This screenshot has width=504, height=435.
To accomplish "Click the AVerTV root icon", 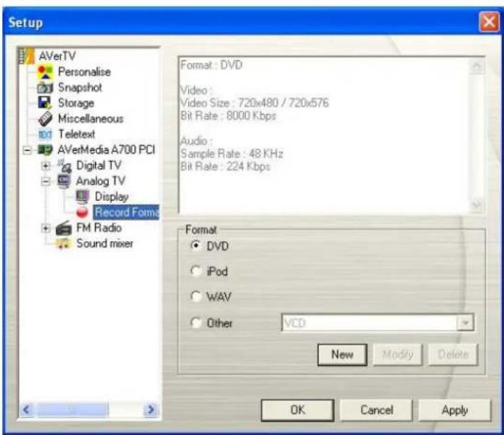I will [26, 56].
